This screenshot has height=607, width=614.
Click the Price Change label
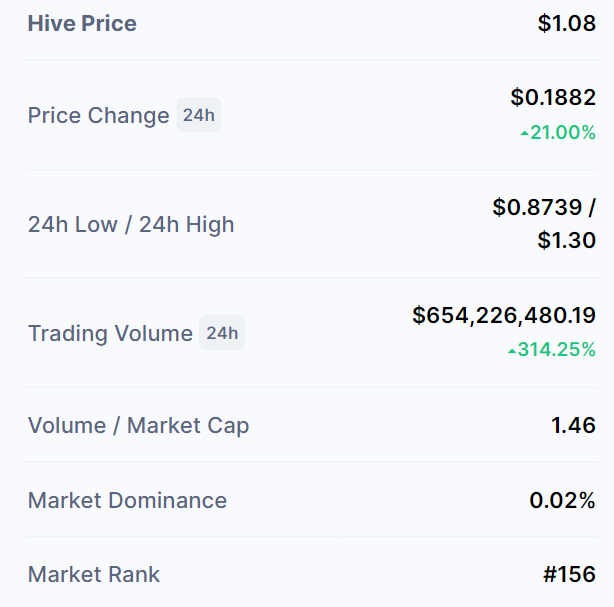(99, 115)
